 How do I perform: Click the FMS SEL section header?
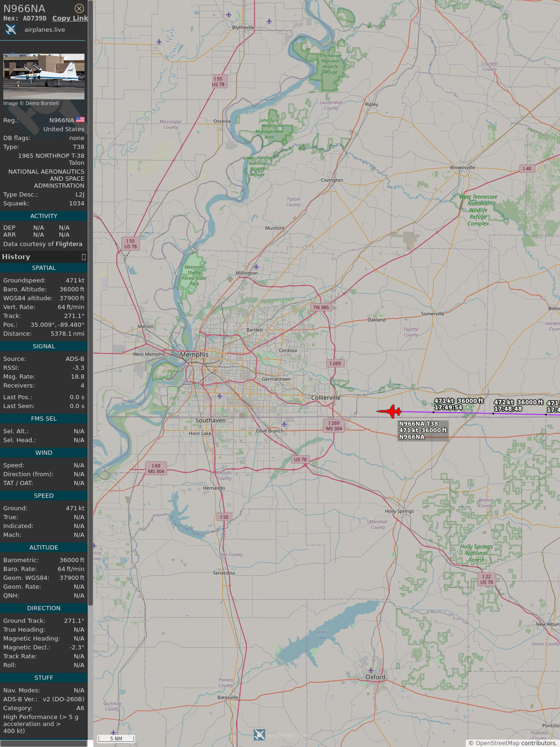pos(44,419)
